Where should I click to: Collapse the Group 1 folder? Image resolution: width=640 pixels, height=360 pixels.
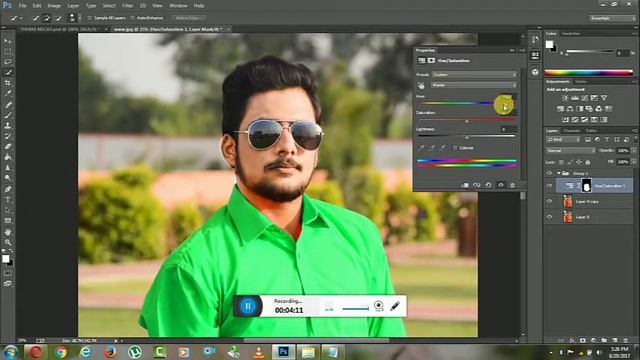tap(558, 173)
